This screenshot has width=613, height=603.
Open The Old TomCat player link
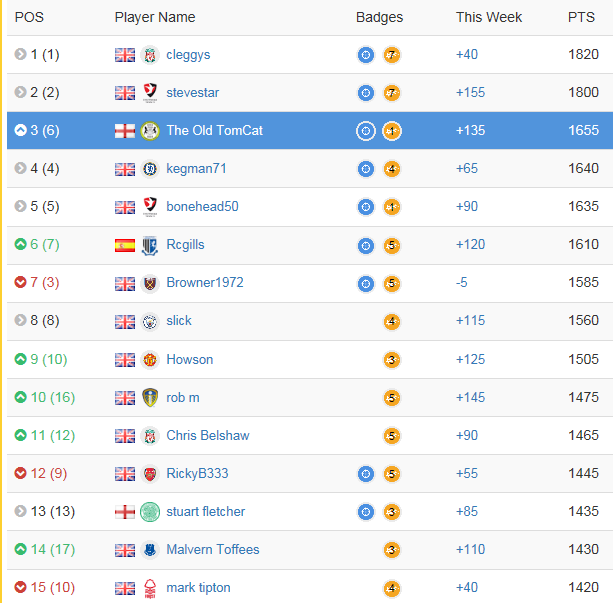(x=214, y=130)
